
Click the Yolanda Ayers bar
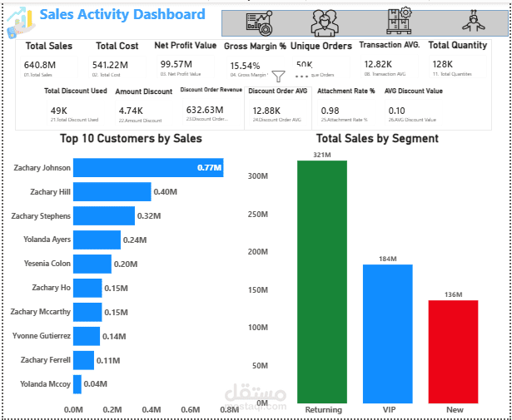(97, 240)
